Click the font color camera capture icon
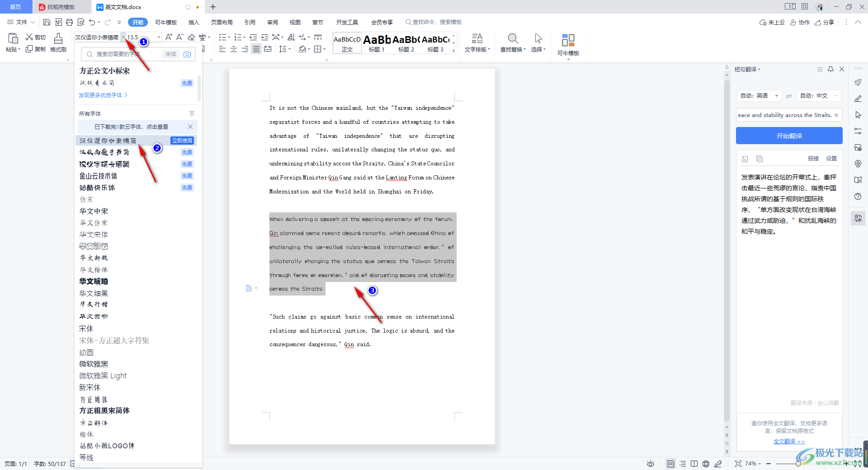The height and width of the screenshot is (470, 868). pyautogui.click(x=188, y=54)
